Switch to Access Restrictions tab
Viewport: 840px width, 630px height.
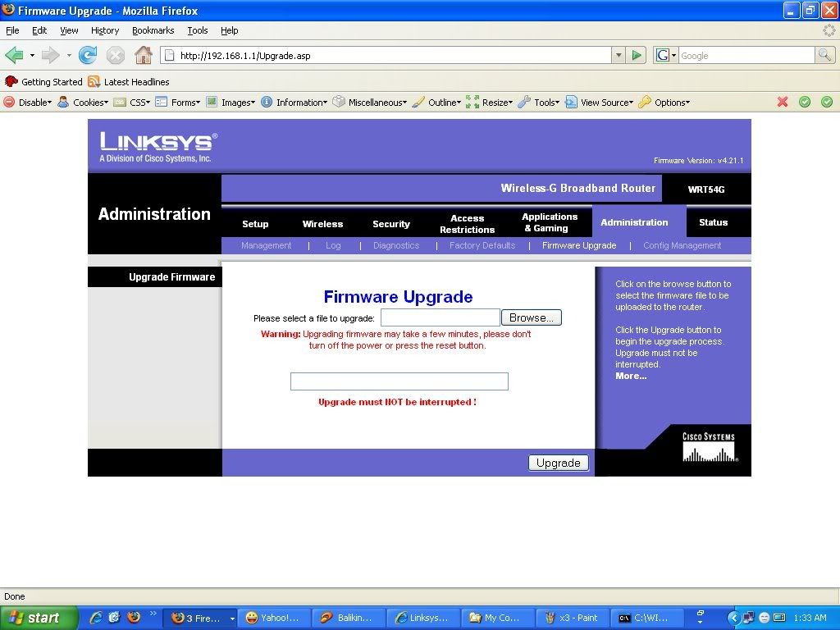[467, 224]
